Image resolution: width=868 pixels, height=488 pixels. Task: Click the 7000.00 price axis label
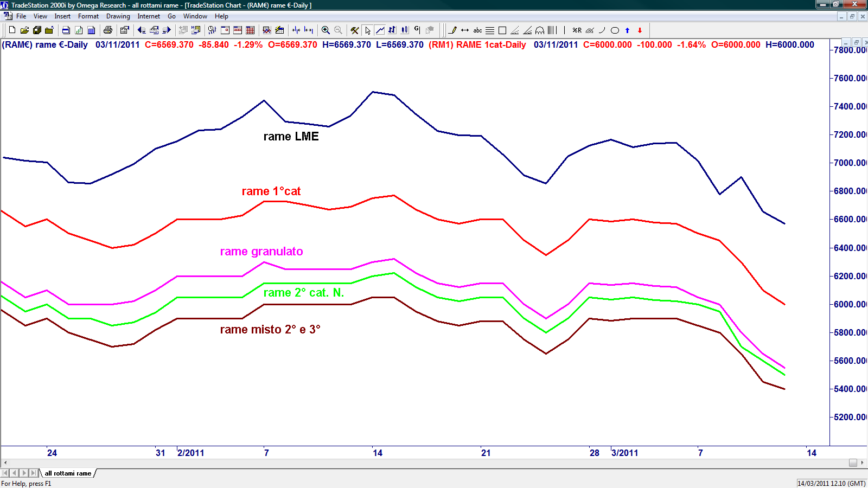point(850,163)
